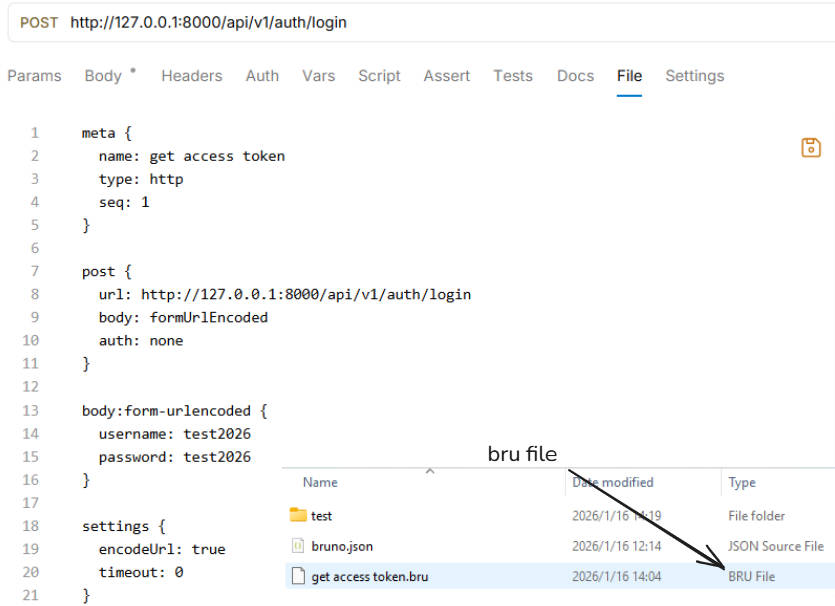Click the File folder type cell
The image size is (835, 606).
click(x=756, y=516)
